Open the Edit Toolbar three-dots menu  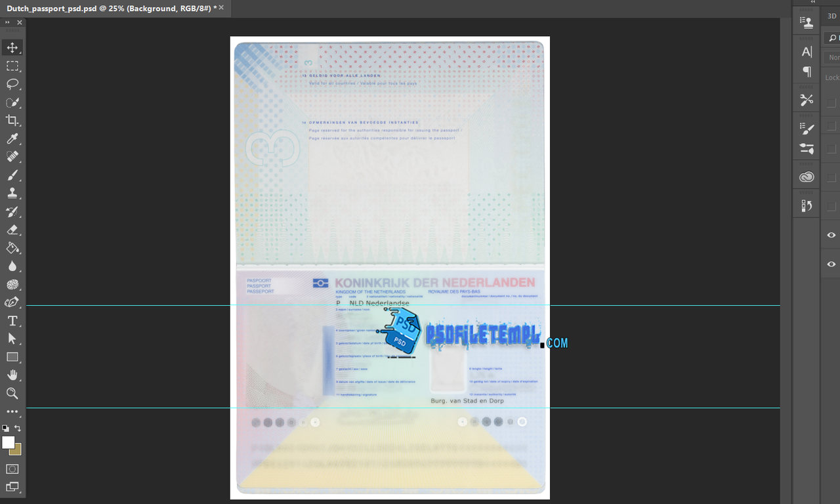click(12, 411)
